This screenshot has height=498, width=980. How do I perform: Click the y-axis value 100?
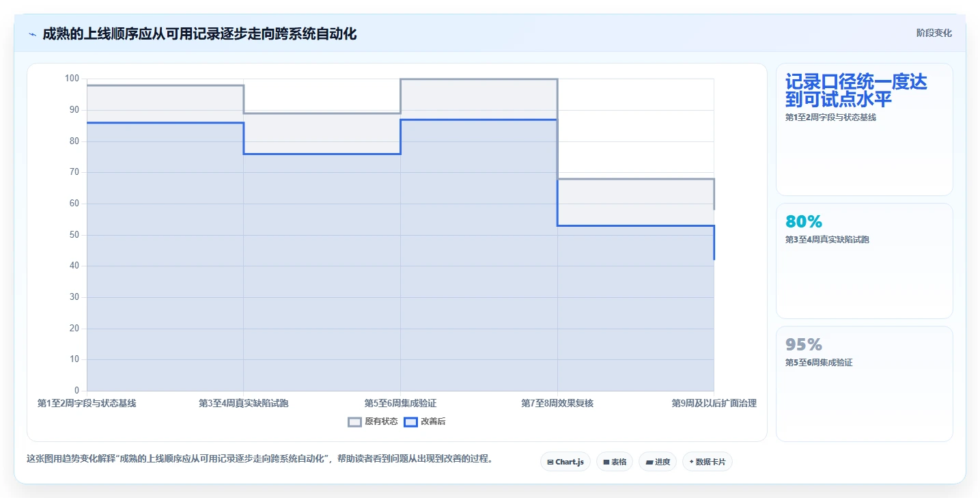(72, 79)
